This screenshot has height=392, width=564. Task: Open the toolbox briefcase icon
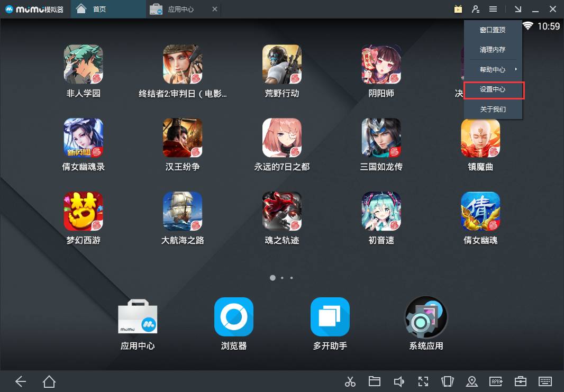[x=521, y=381]
